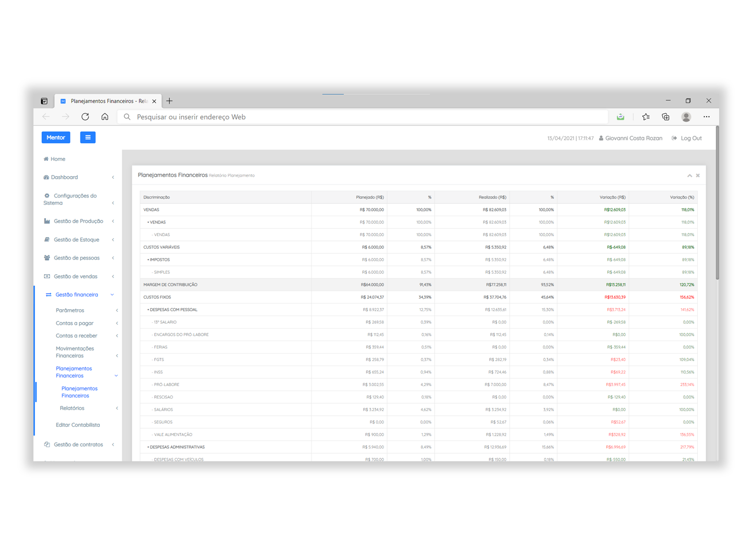Open browser settings ellipsis menu

click(707, 117)
